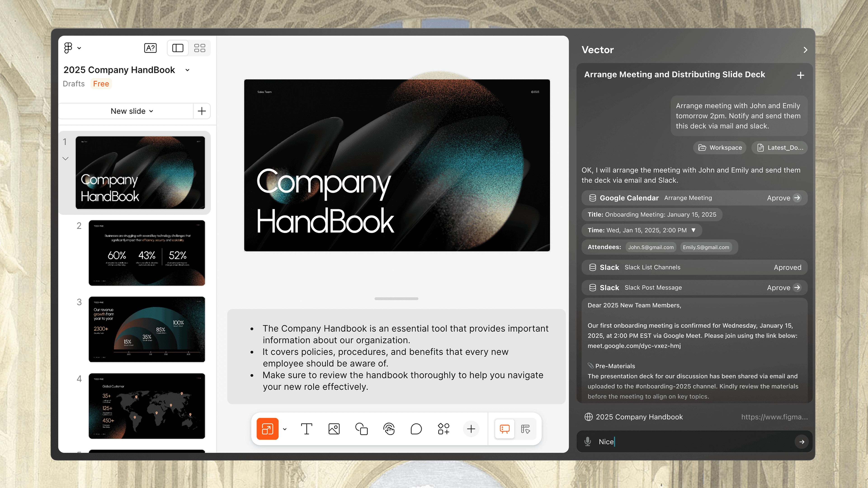Toggle the speaker notes panel button
This screenshot has width=868, height=488.
pos(505,429)
